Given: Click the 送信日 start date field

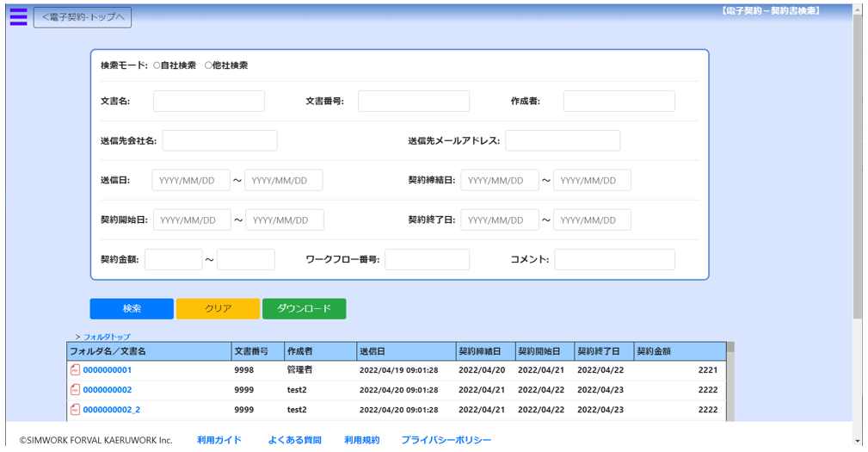Looking at the screenshot, I should [x=191, y=181].
